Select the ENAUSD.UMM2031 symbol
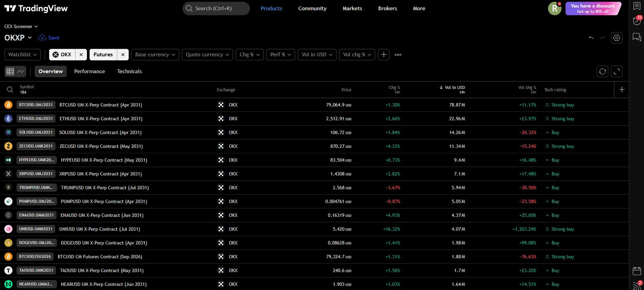This screenshot has width=644, height=290. 36,215
